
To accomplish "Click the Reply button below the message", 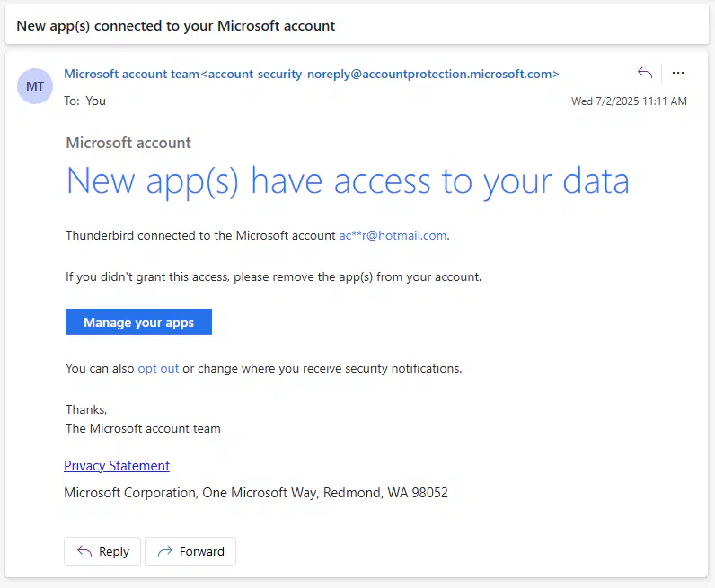I will pos(102,551).
